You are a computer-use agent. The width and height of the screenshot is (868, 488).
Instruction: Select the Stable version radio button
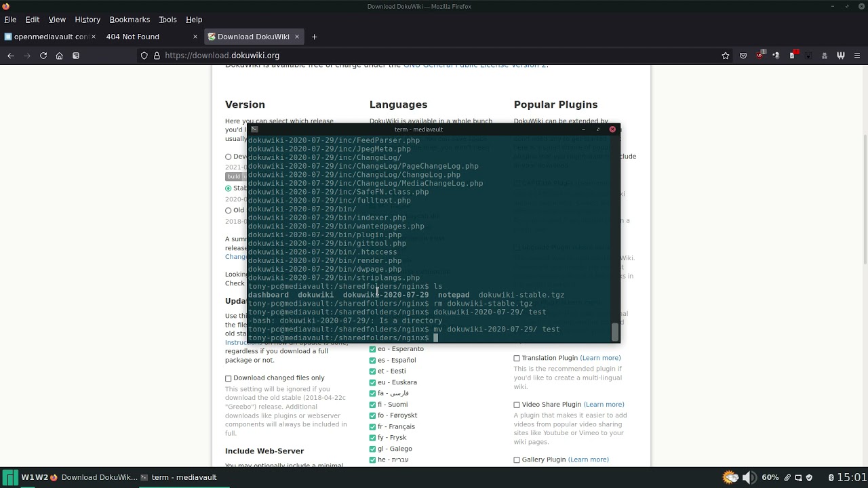tap(229, 188)
